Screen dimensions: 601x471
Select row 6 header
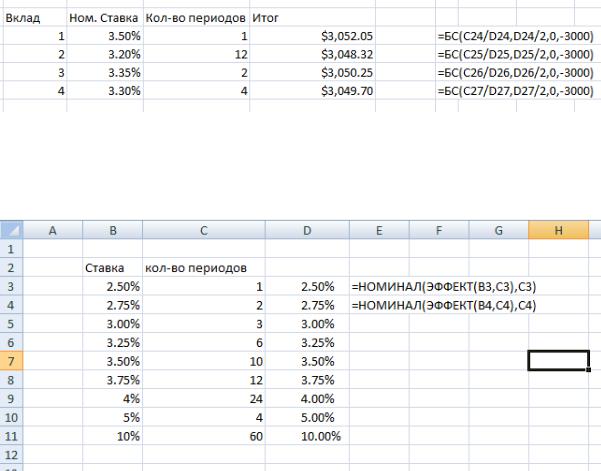click(x=11, y=342)
